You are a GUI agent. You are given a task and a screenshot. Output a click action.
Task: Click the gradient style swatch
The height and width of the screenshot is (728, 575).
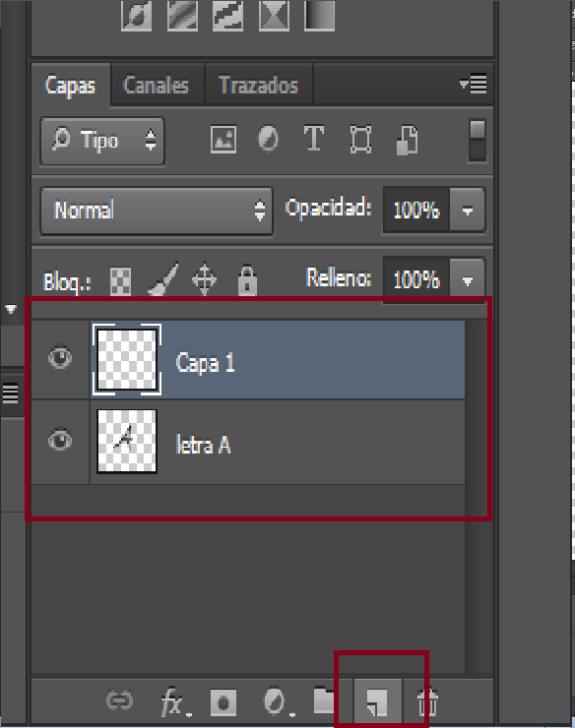[319, 16]
